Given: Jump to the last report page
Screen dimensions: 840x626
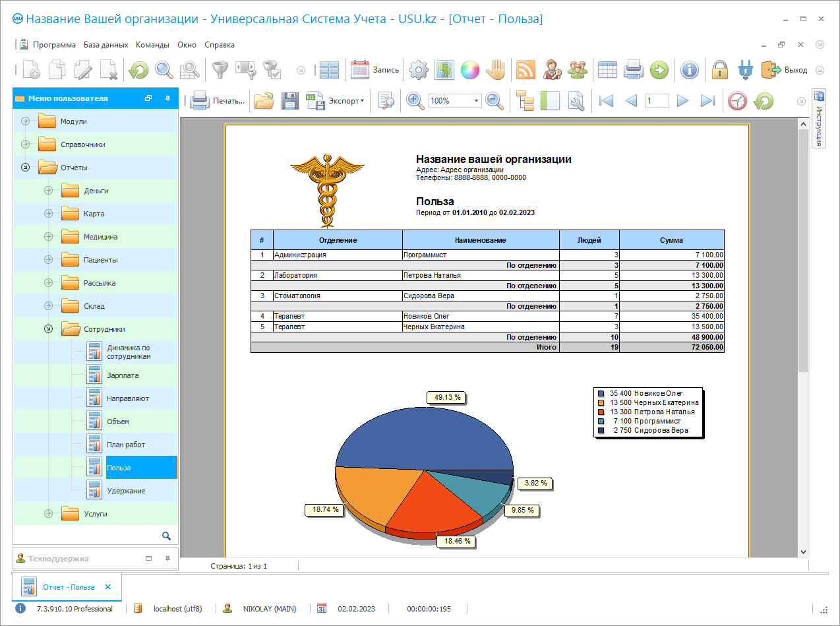Looking at the screenshot, I should (707, 101).
